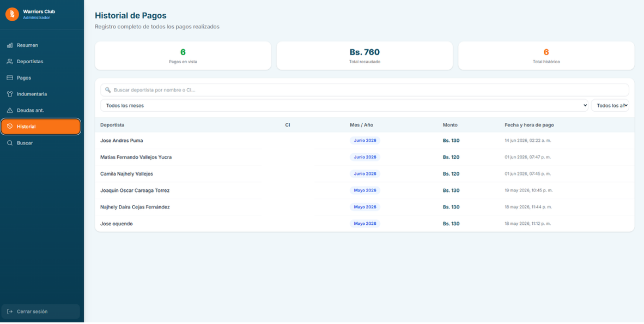Viewport: 644px width, 324px height.
Task: Click the Monto column header
Action: click(x=450, y=124)
